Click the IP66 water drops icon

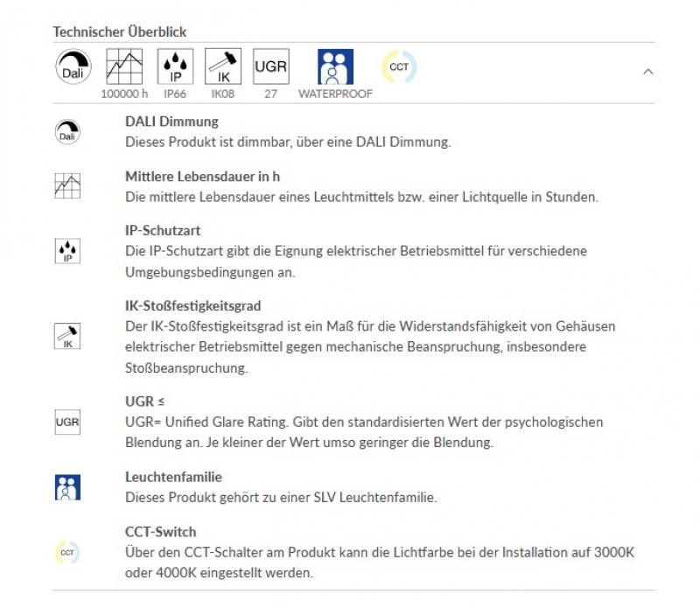tap(175, 66)
